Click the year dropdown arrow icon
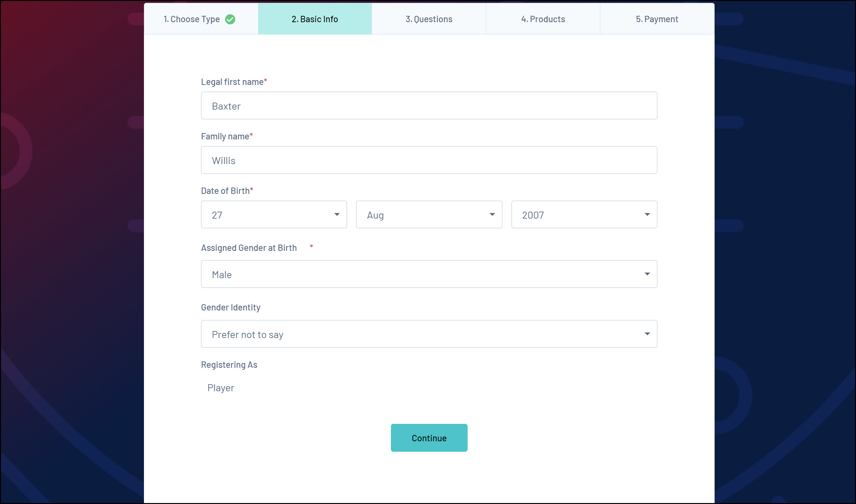 point(647,214)
